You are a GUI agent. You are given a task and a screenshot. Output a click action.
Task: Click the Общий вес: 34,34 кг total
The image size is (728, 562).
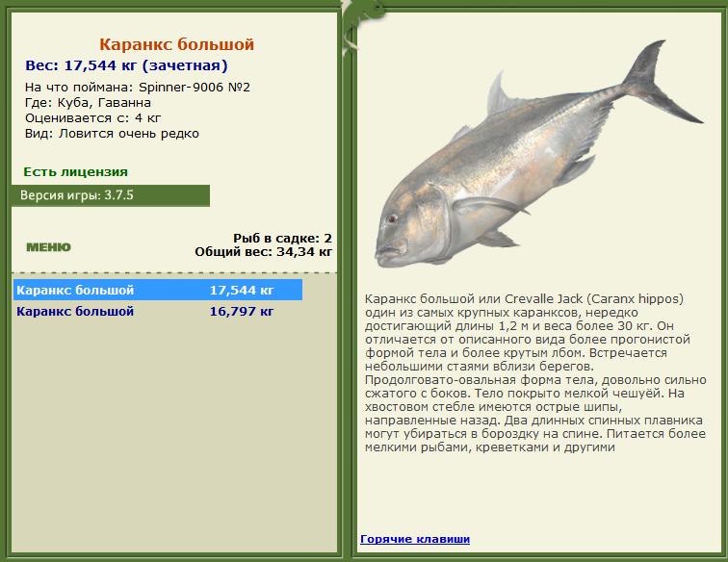(263, 252)
